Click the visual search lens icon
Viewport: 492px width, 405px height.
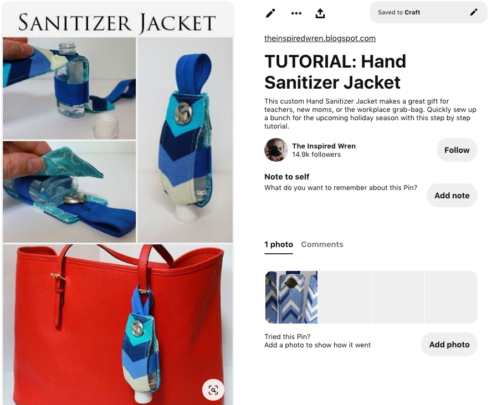pyautogui.click(x=213, y=390)
